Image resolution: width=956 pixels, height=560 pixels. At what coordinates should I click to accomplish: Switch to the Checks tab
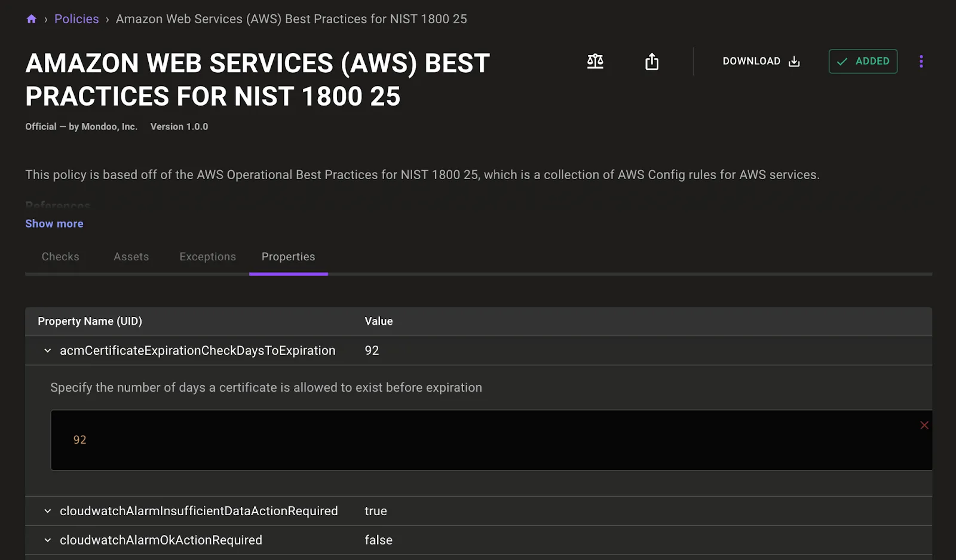pyautogui.click(x=60, y=257)
